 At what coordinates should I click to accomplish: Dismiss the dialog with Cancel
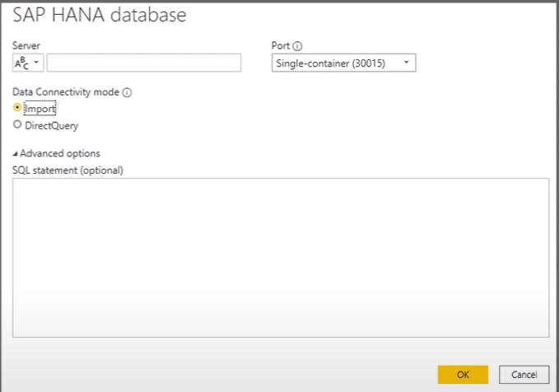(524, 375)
